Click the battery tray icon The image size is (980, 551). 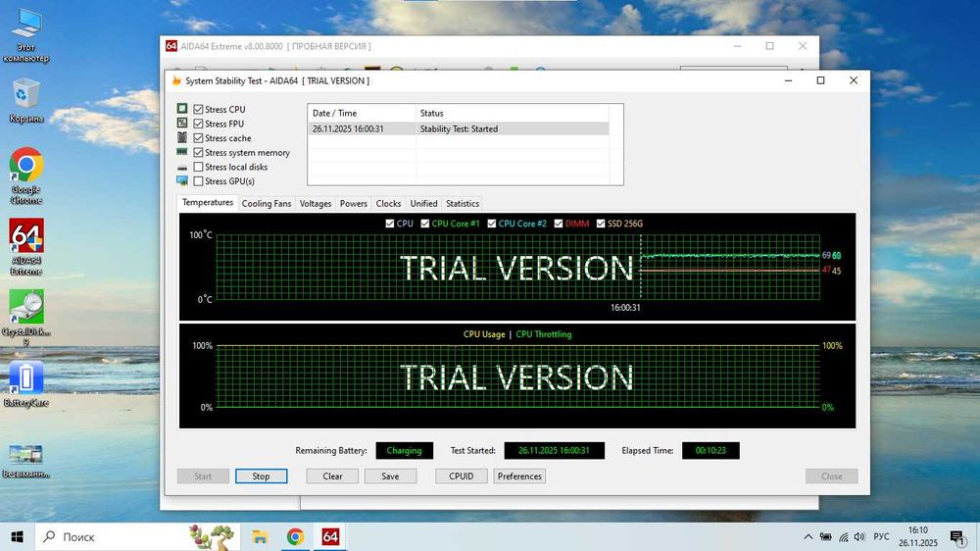point(825,536)
